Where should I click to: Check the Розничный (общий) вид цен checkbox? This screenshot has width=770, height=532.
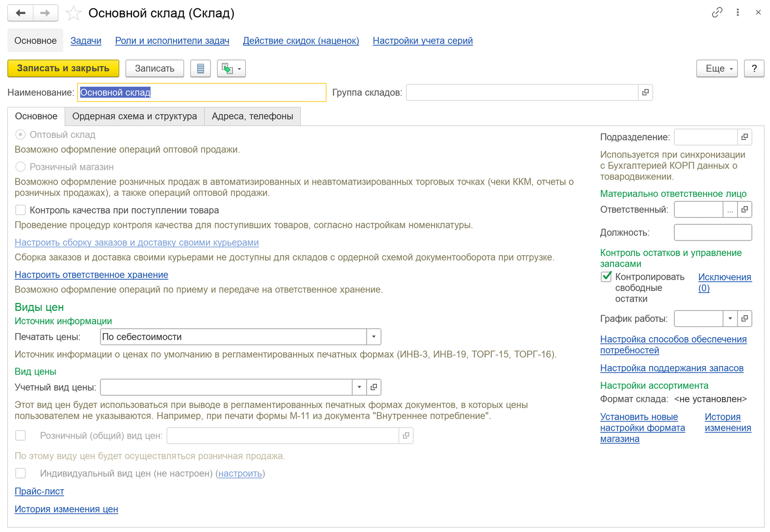20,435
